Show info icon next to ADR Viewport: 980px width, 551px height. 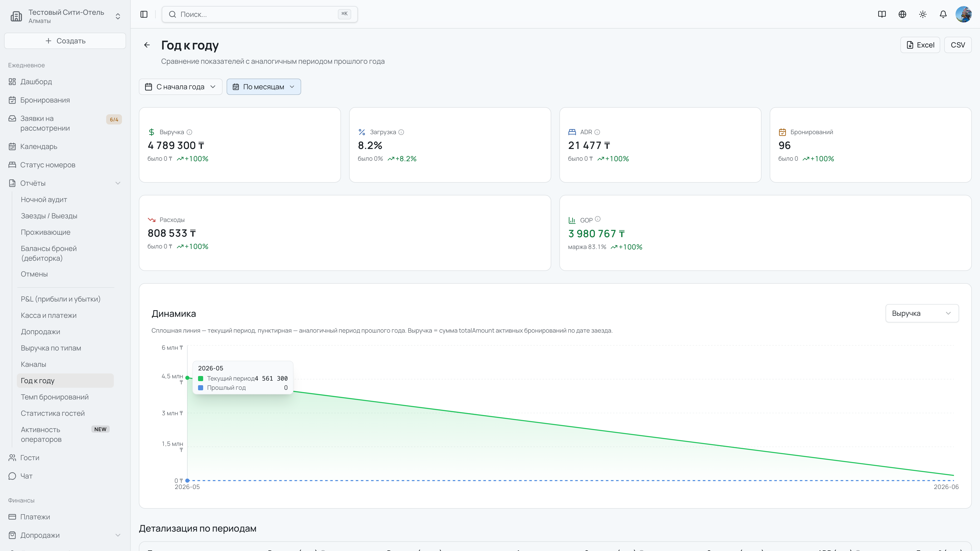tap(597, 132)
